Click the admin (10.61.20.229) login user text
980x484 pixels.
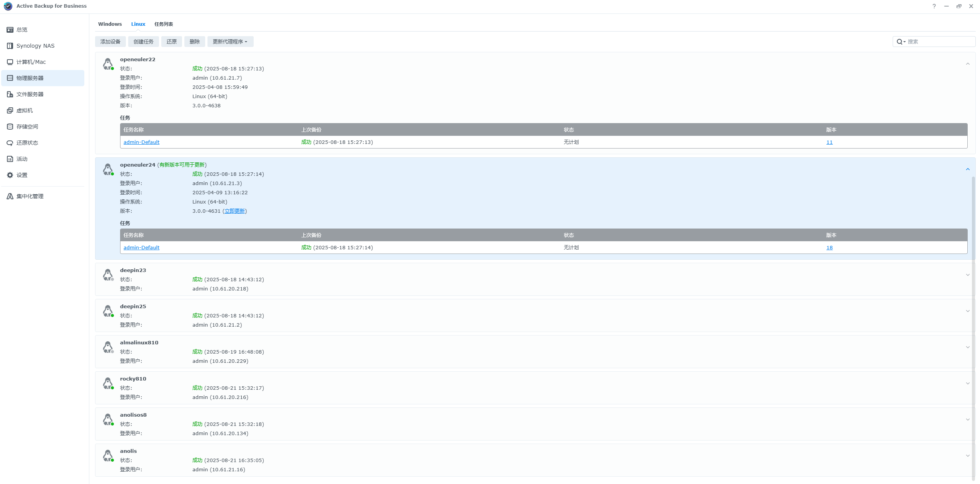click(x=220, y=361)
